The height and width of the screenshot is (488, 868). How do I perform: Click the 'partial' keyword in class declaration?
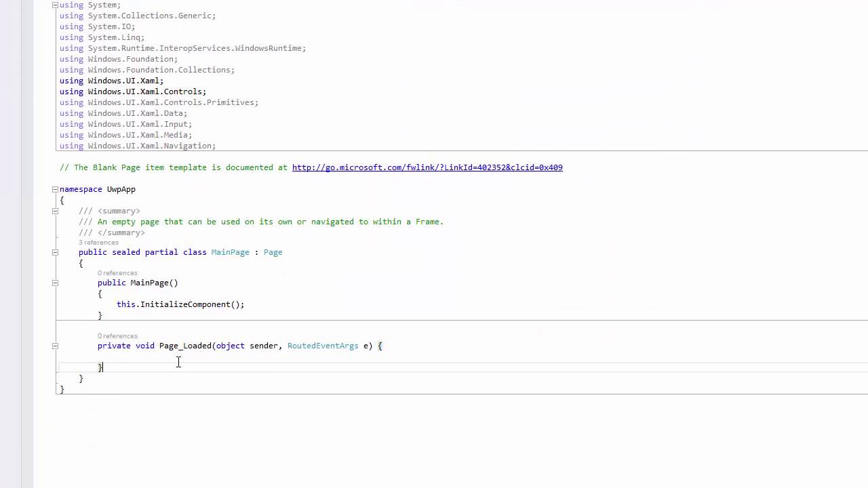pyautogui.click(x=161, y=252)
